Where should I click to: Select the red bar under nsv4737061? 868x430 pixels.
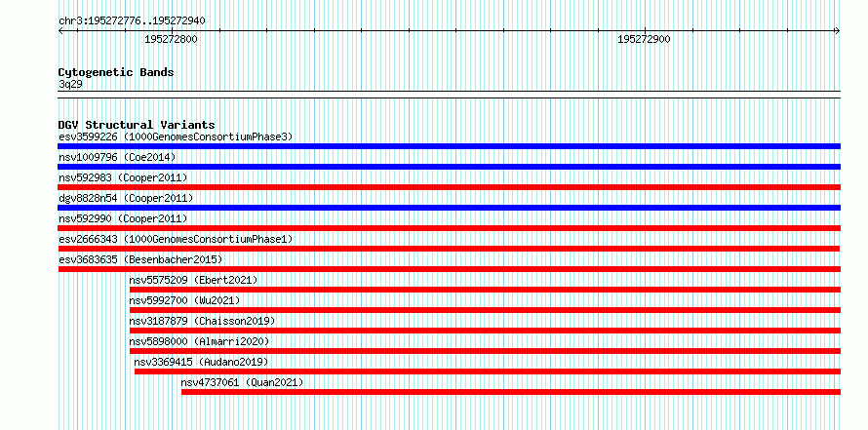pos(511,392)
